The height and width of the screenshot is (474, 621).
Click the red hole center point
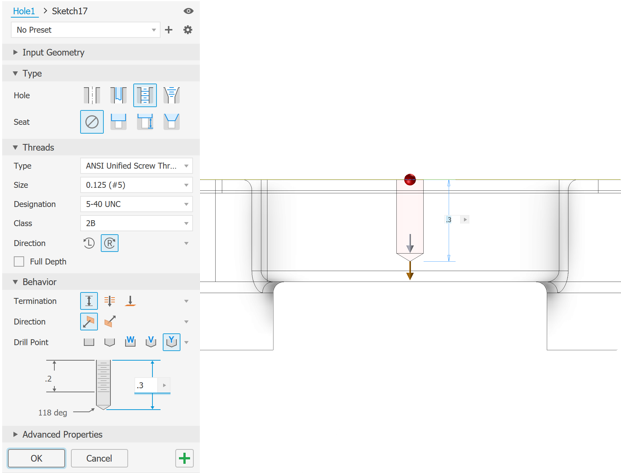[x=410, y=179]
